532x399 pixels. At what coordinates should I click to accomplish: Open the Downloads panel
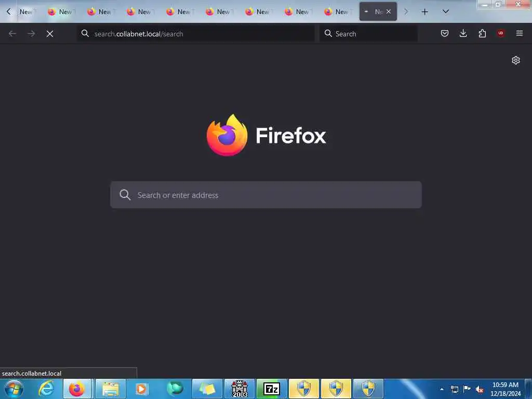click(x=463, y=33)
